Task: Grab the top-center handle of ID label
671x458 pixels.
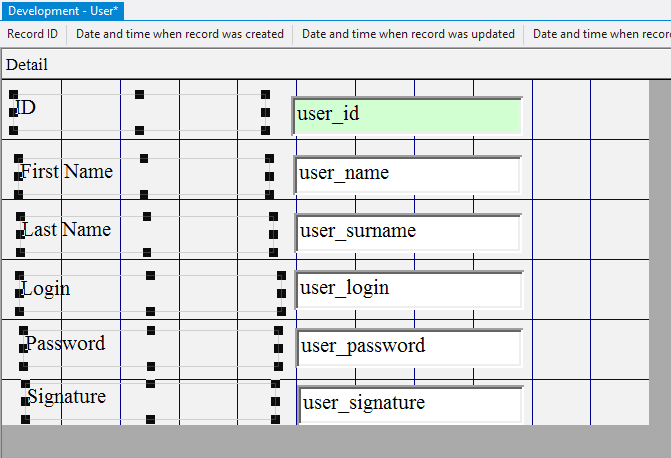Action: click(139, 94)
